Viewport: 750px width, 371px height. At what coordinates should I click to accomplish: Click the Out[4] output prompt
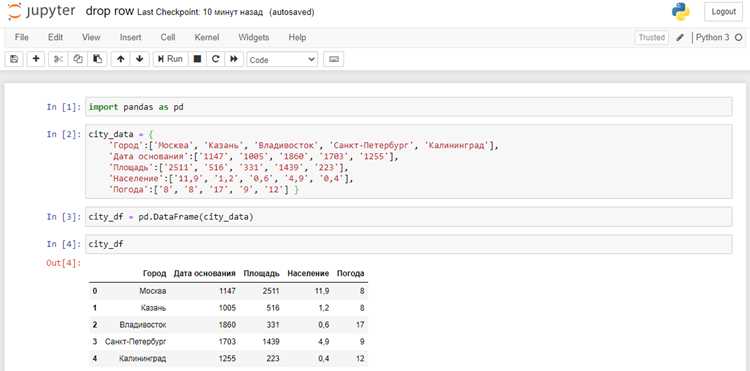(x=64, y=262)
